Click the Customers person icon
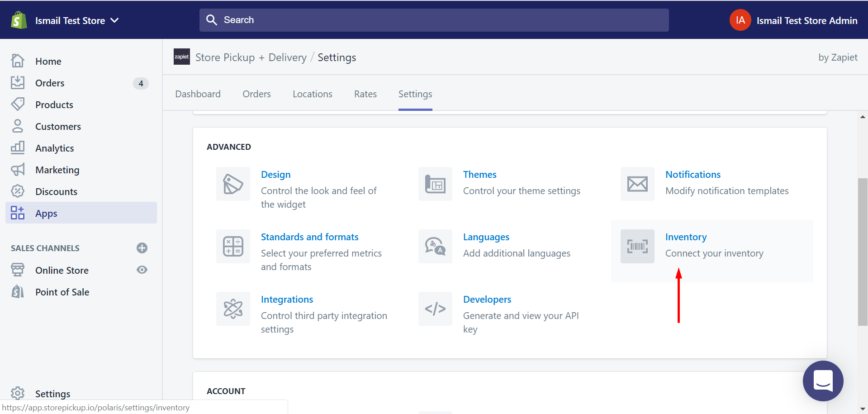The width and height of the screenshot is (868, 414). pos(18,126)
